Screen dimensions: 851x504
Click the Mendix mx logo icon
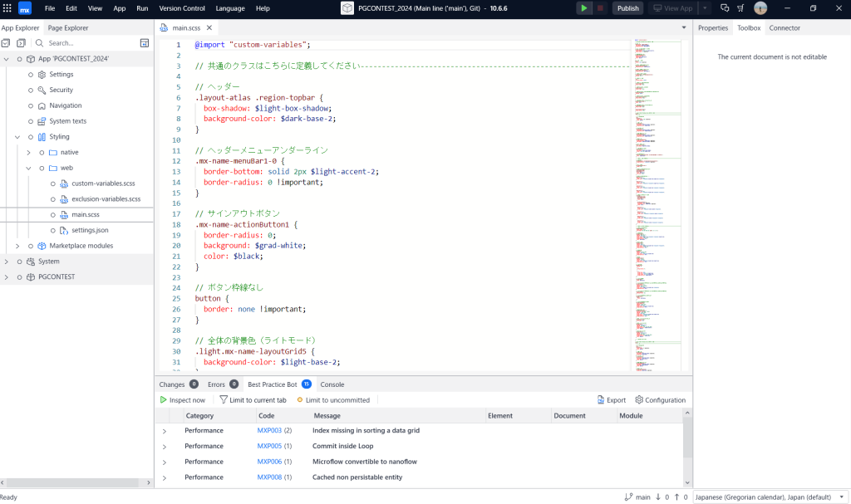tap(26, 8)
